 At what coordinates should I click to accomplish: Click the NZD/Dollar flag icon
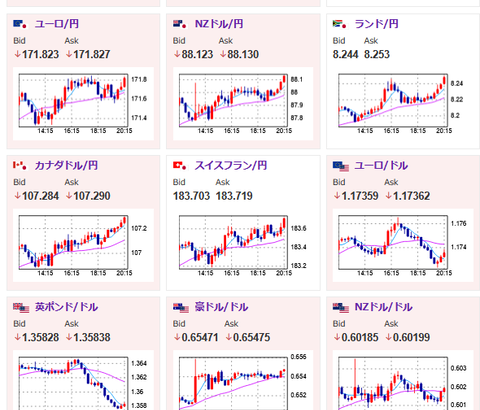[x=341, y=307]
